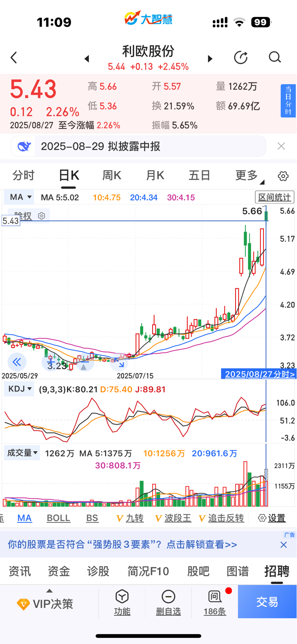Tap the 利欧股份 stock title
The width and height of the screenshot is (297, 644).
[x=148, y=51]
